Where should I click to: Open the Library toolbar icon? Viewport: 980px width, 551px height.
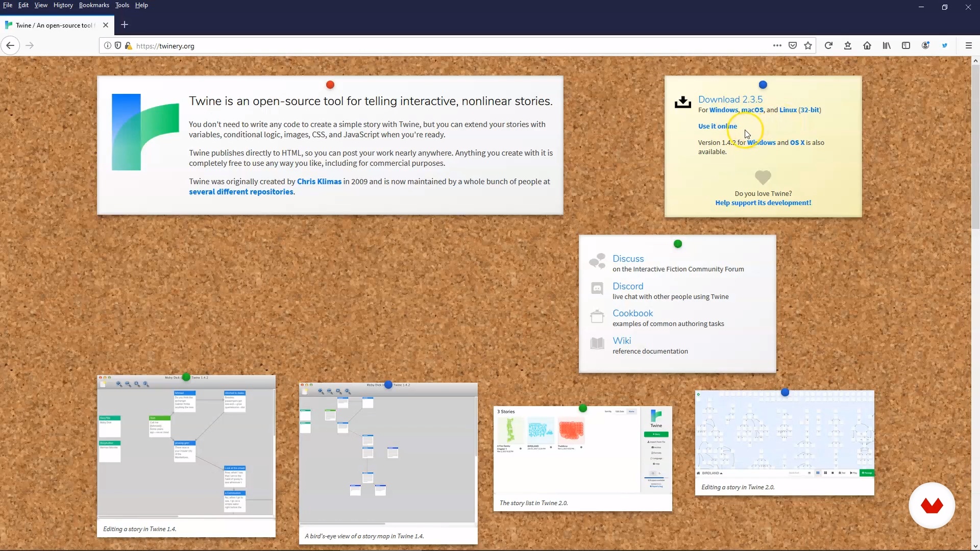(887, 45)
